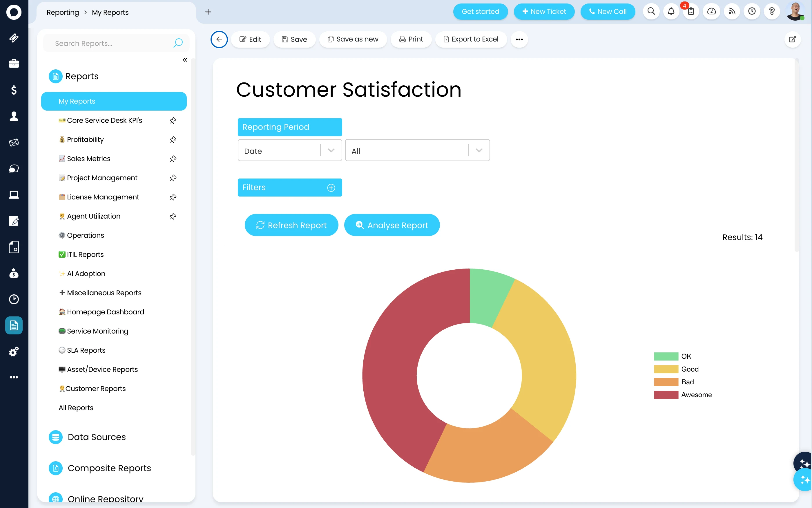
Task: Open the All date range dropdown
Action: [417, 151]
